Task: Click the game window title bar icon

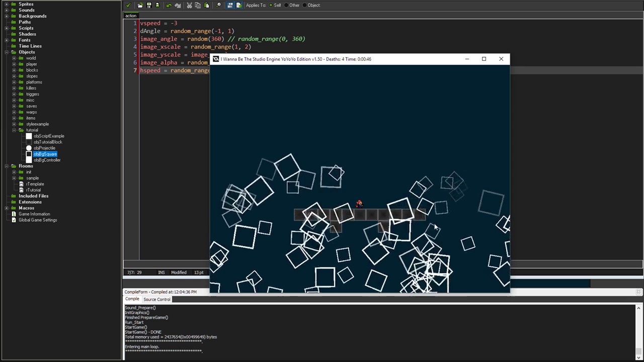Action: click(216, 59)
